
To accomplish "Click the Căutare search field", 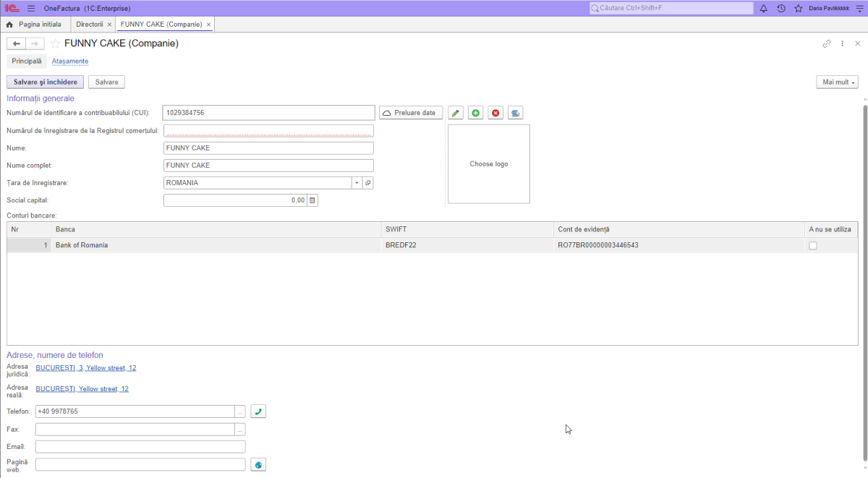I will [x=671, y=8].
